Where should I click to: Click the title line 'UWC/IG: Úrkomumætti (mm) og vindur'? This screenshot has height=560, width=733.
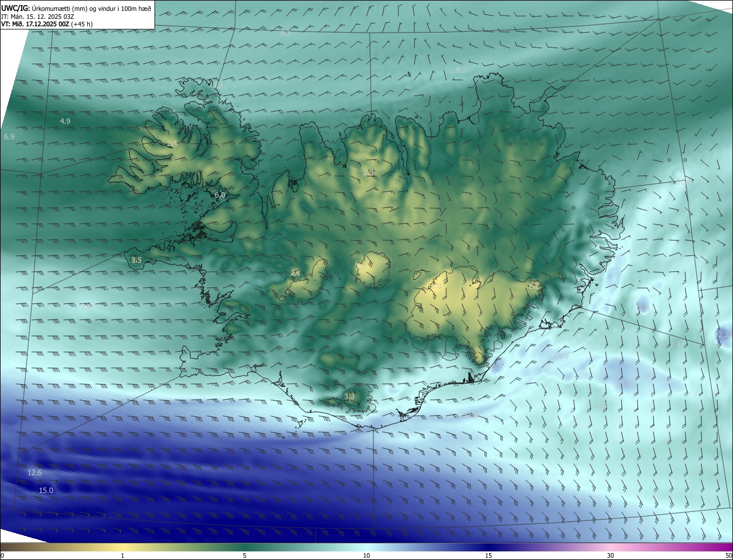(x=76, y=8)
